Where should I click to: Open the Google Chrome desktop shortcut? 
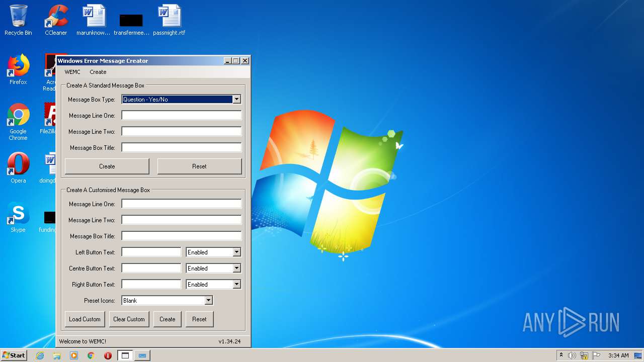18,122
